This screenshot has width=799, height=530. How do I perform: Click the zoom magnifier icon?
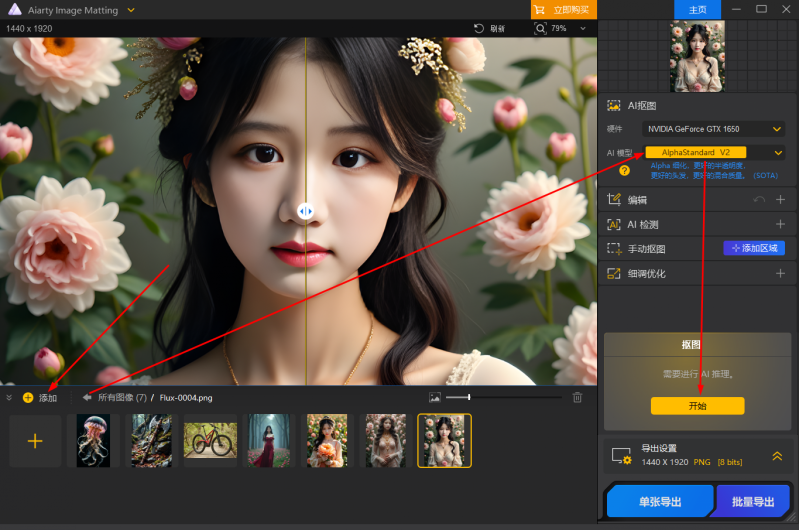point(540,29)
